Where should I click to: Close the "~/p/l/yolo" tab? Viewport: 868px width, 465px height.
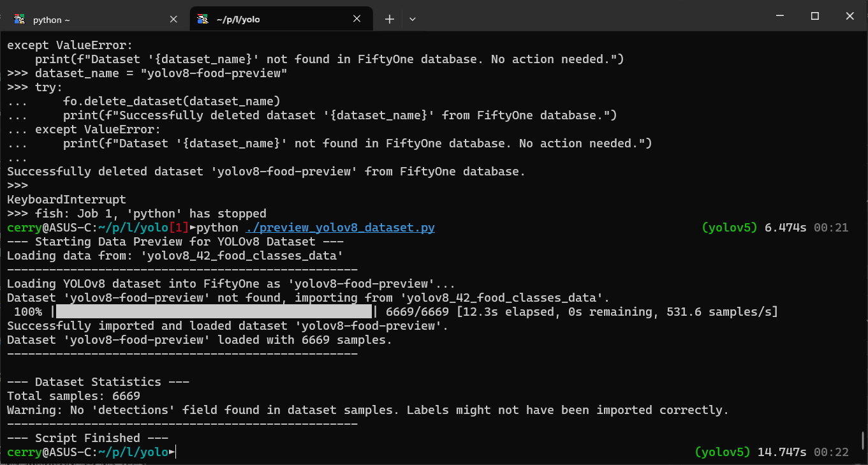(358, 19)
